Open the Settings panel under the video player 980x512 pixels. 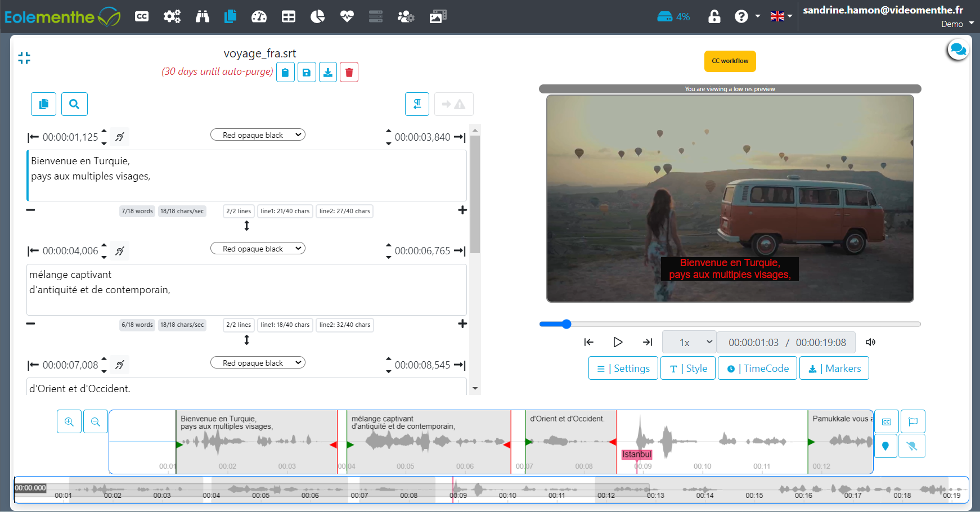click(623, 368)
